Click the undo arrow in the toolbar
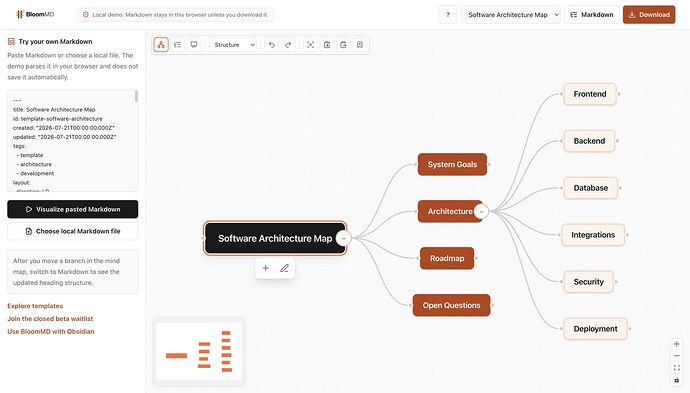The height and width of the screenshot is (393, 690). point(272,44)
